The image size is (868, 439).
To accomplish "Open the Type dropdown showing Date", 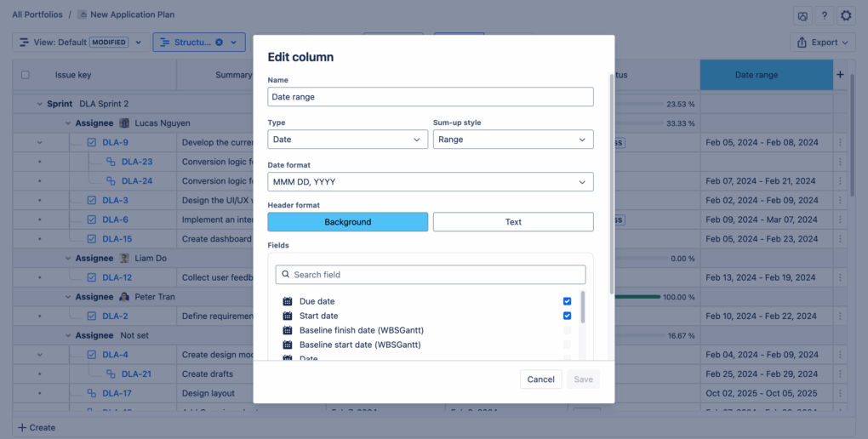I will click(348, 140).
